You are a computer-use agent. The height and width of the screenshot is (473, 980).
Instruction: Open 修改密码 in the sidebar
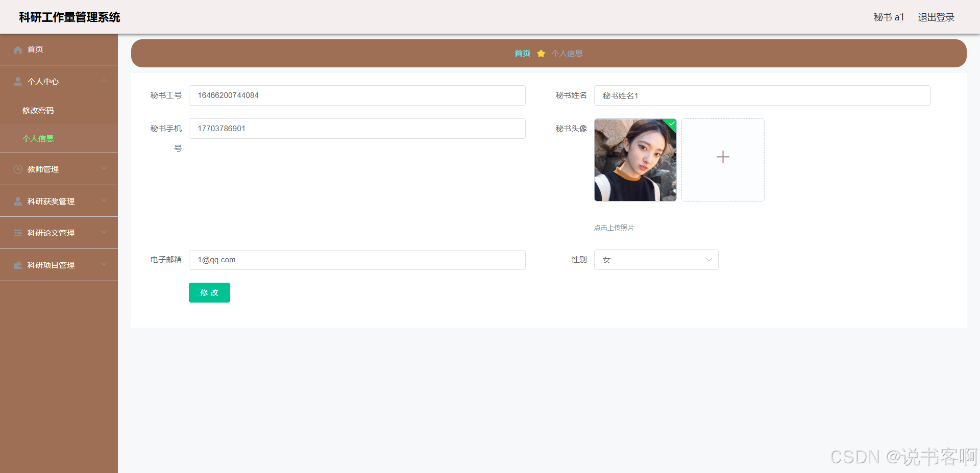38,111
